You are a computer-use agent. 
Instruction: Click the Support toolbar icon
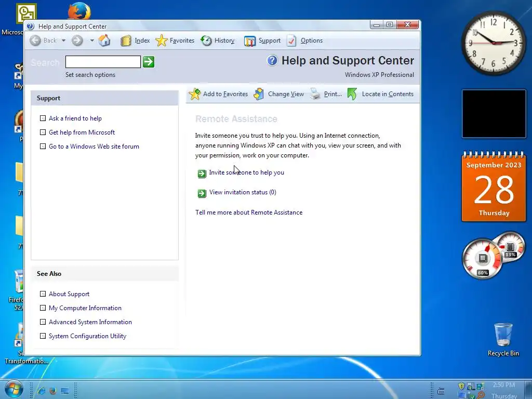[x=250, y=41]
